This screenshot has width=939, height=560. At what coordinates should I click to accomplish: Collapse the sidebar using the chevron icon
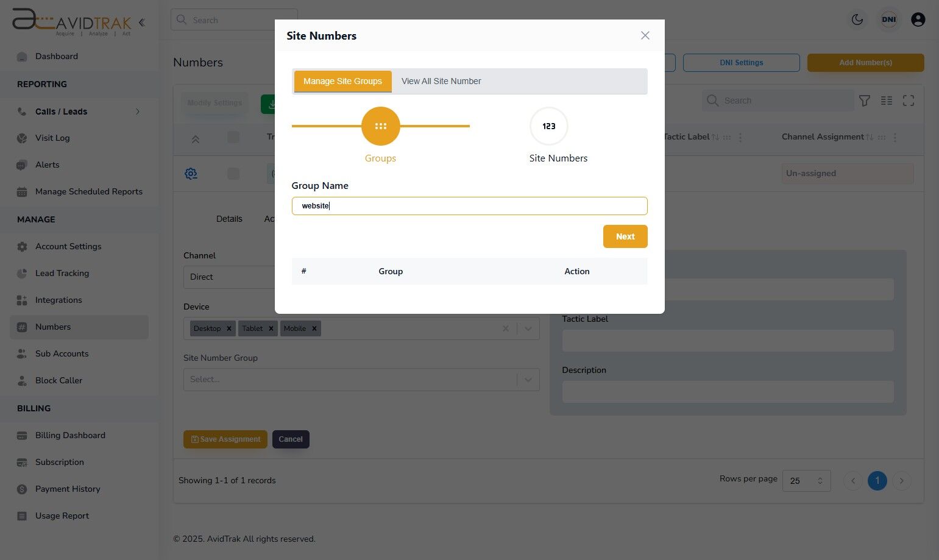pyautogui.click(x=142, y=22)
